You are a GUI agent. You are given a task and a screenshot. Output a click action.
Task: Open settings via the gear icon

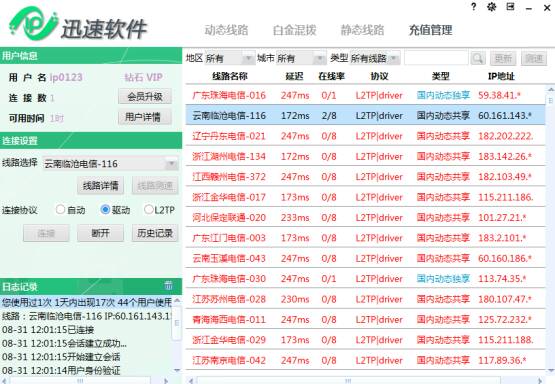tap(492, 7)
